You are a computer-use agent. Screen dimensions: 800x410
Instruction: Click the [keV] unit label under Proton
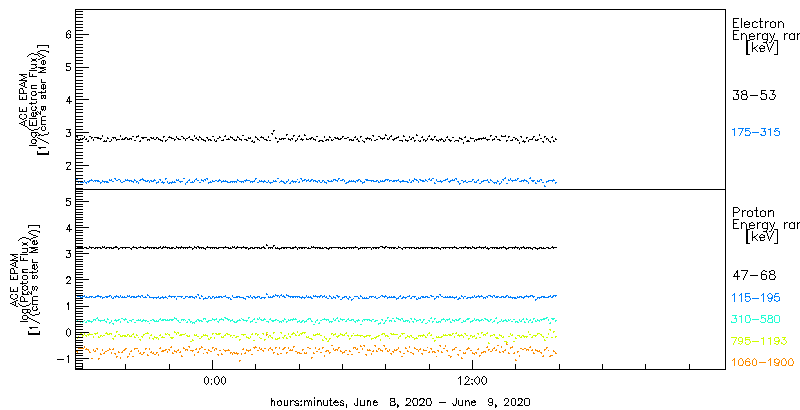[762, 237]
